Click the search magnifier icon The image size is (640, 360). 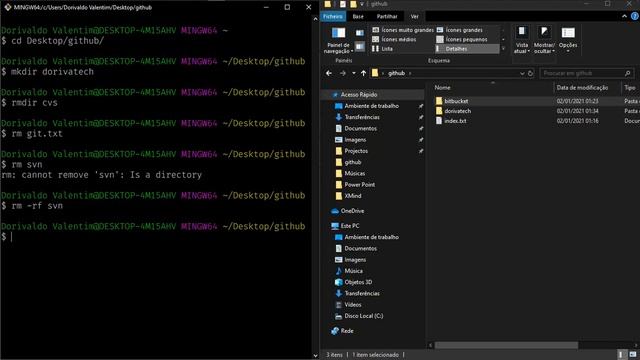(627, 73)
